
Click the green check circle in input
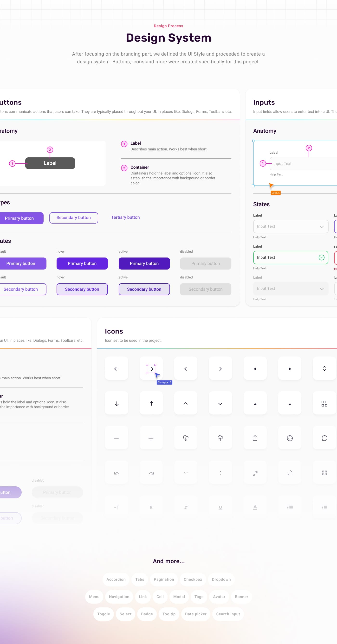pyautogui.click(x=322, y=257)
